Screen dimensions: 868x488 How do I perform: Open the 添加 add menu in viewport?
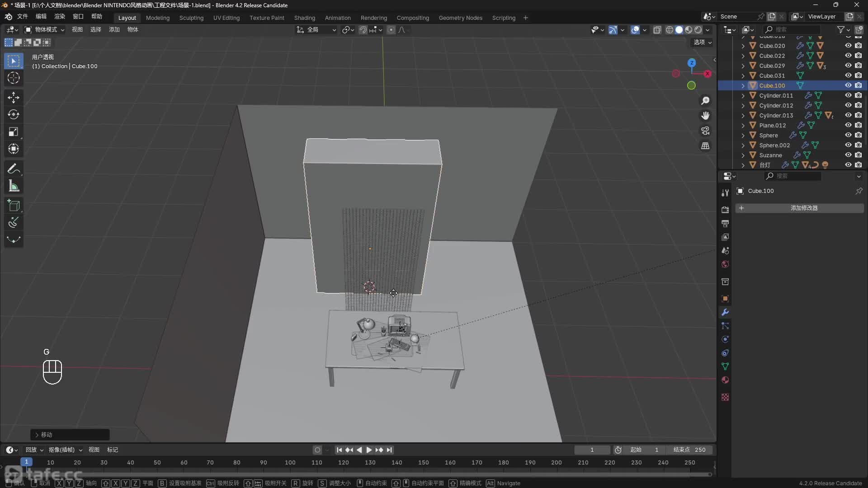coord(114,30)
